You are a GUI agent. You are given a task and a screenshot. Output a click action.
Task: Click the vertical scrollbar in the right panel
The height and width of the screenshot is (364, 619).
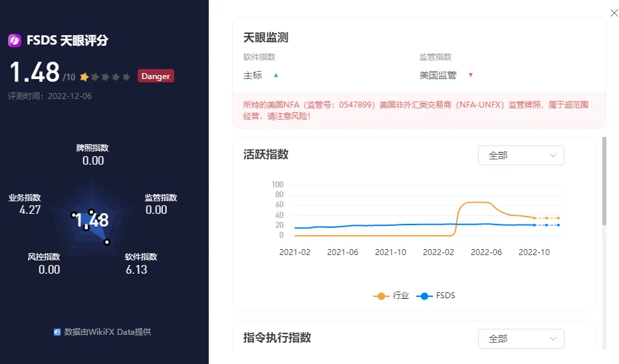[x=604, y=181]
